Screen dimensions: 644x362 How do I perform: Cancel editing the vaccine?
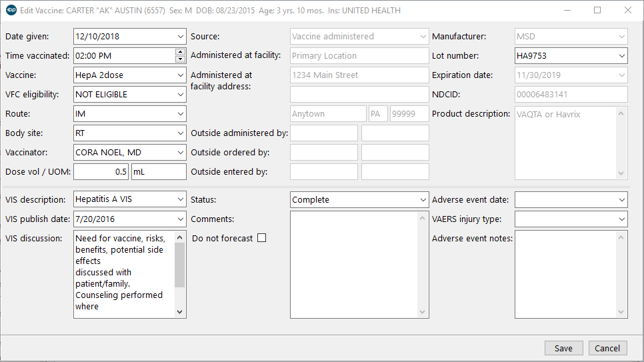pos(607,348)
